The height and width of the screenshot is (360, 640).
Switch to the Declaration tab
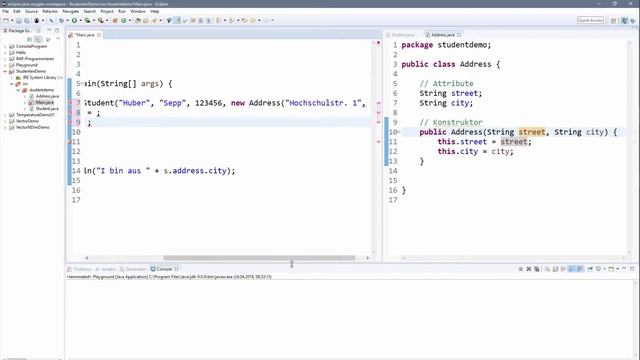pyautogui.click(x=133, y=269)
